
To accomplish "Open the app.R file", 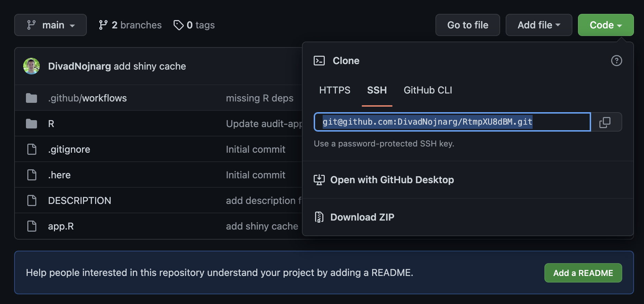I will pos(61,226).
